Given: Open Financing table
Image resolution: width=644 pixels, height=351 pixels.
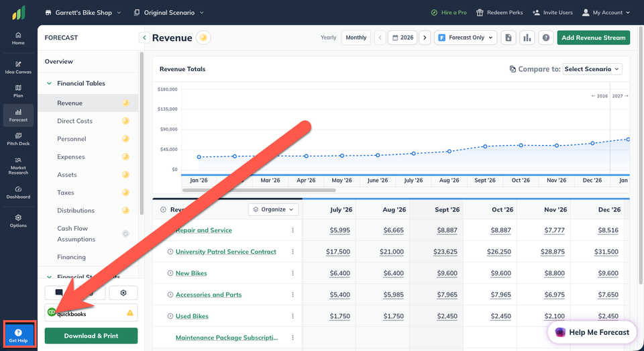Looking at the screenshot, I should point(72,257).
